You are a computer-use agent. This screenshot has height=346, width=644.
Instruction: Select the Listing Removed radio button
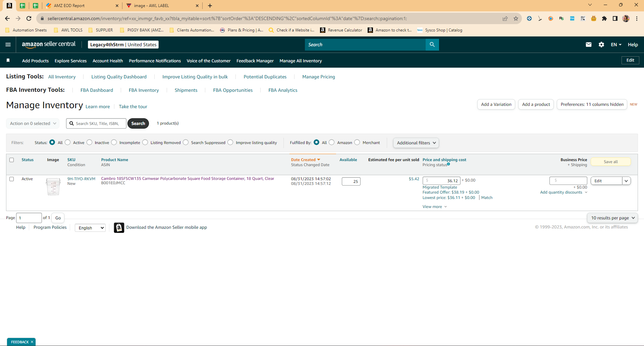click(145, 142)
